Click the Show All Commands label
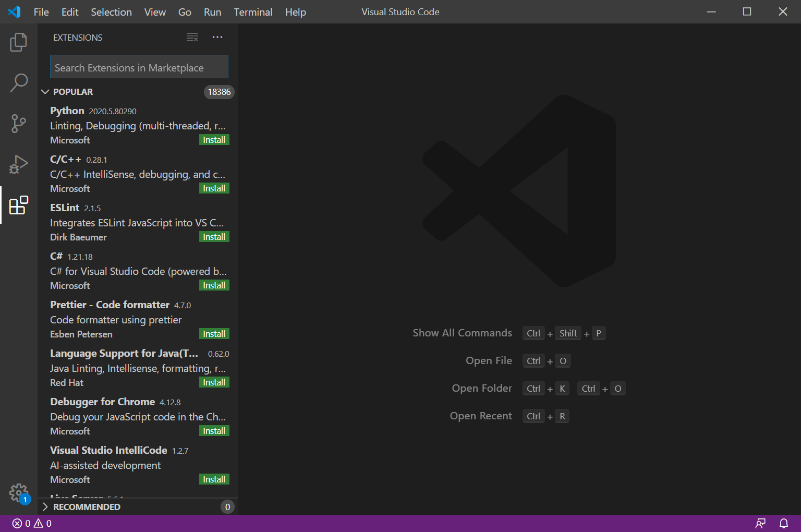The width and height of the screenshot is (801, 532). [462, 333]
